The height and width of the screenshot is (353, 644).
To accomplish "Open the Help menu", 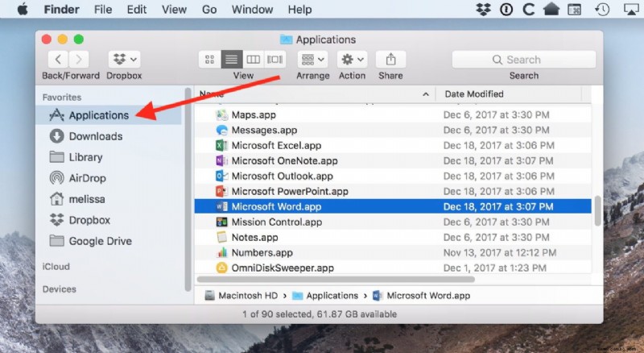I will 299,9.
